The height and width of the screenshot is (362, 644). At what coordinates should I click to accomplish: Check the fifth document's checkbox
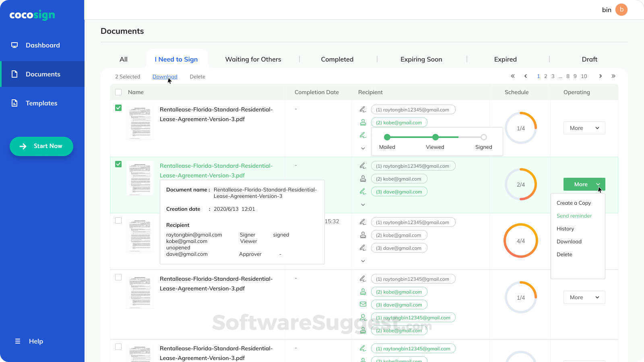118,347
